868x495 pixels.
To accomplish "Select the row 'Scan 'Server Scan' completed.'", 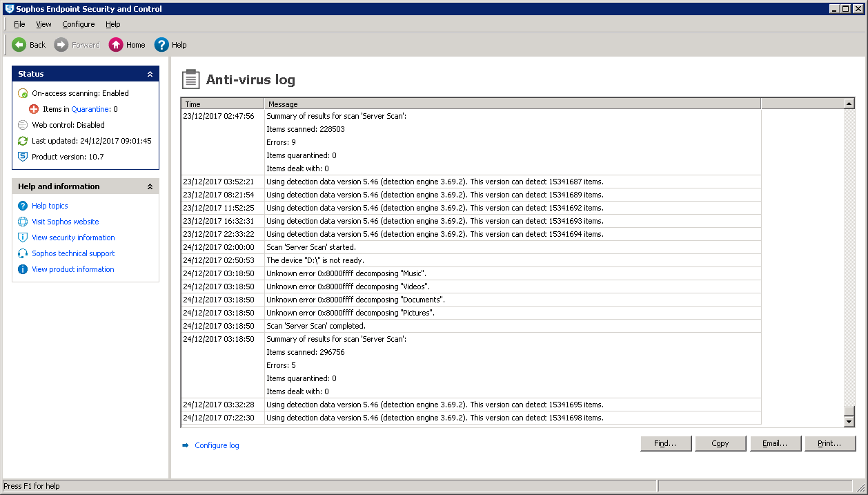I will [x=471, y=326].
